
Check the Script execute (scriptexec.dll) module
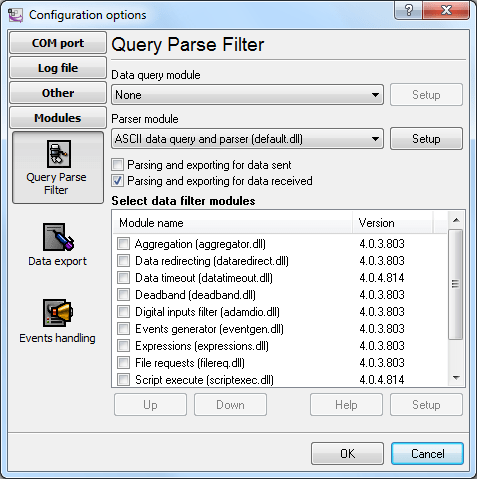click(x=123, y=380)
